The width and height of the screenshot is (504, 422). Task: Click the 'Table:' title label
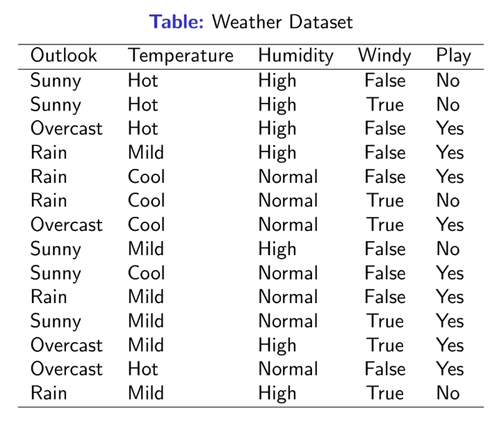tap(177, 22)
